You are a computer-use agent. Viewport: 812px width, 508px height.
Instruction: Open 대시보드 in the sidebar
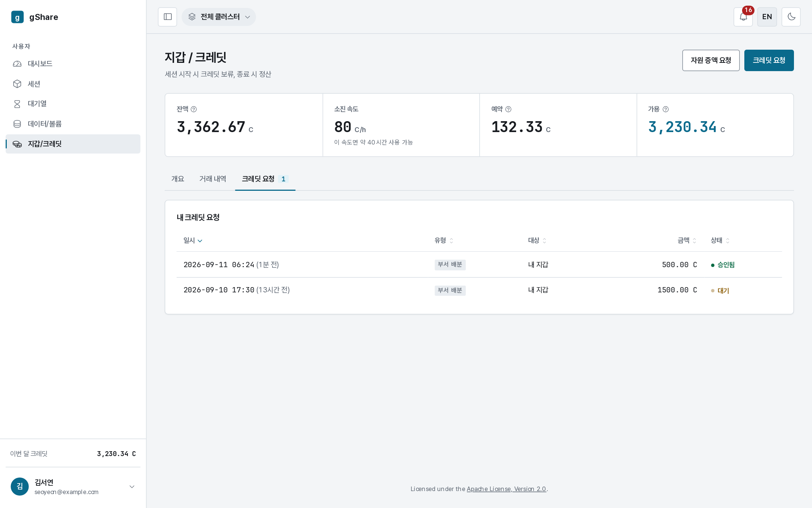click(x=73, y=64)
